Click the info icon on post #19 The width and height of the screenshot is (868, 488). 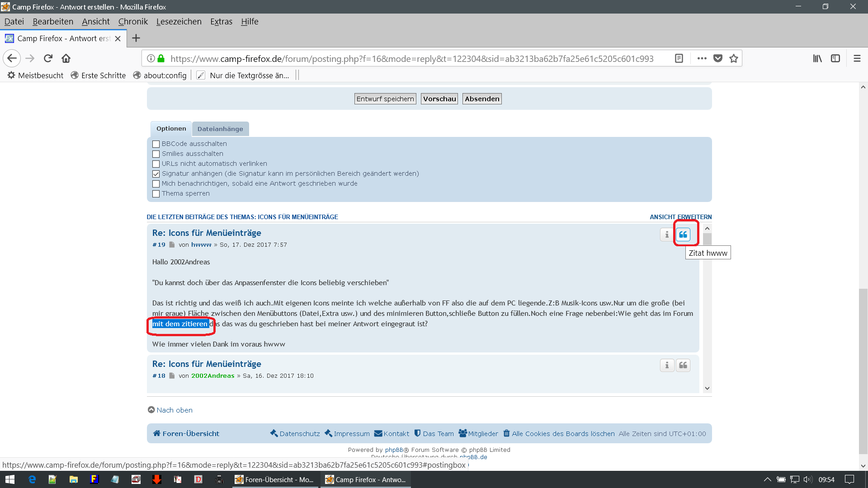(x=666, y=235)
